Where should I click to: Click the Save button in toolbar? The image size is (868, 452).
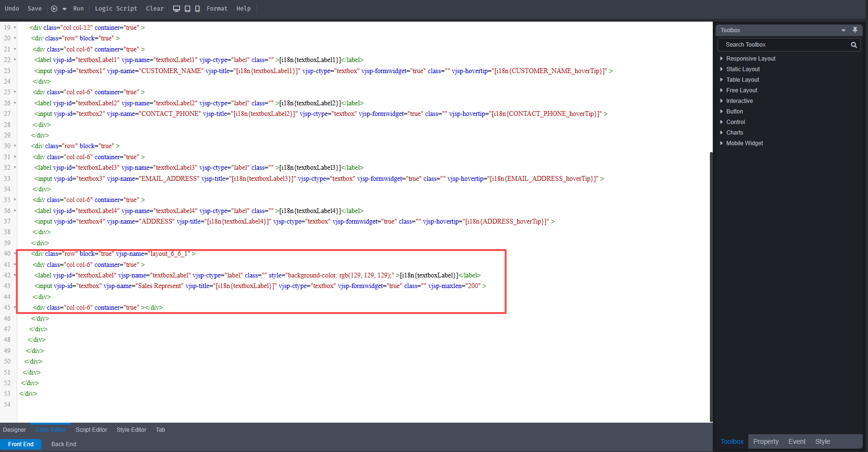[35, 9]
